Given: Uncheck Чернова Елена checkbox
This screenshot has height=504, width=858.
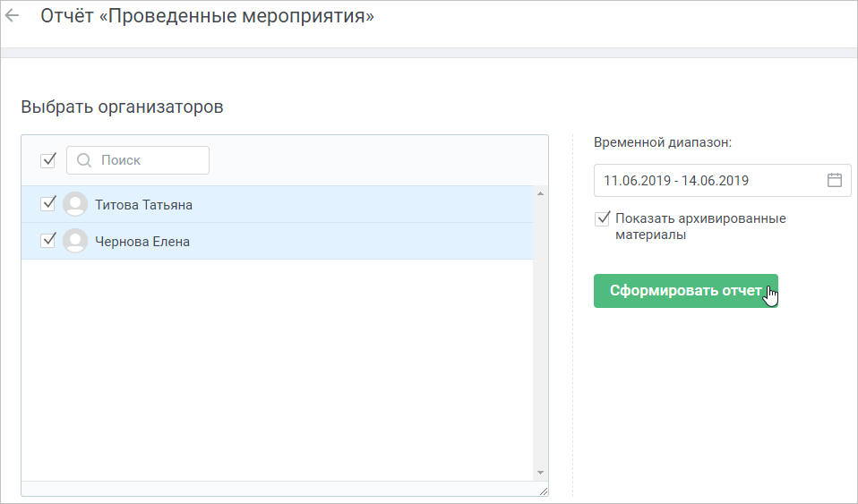Looking at the screenshot, I should pos(48,240).
